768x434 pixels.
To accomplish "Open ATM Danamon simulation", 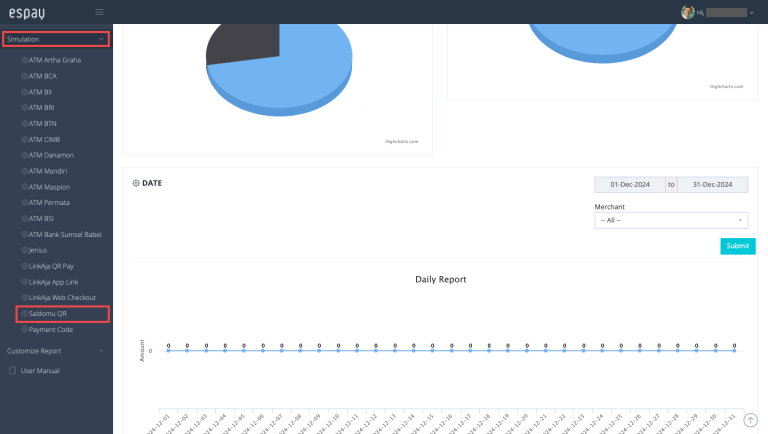I will (x=51, y=155).
